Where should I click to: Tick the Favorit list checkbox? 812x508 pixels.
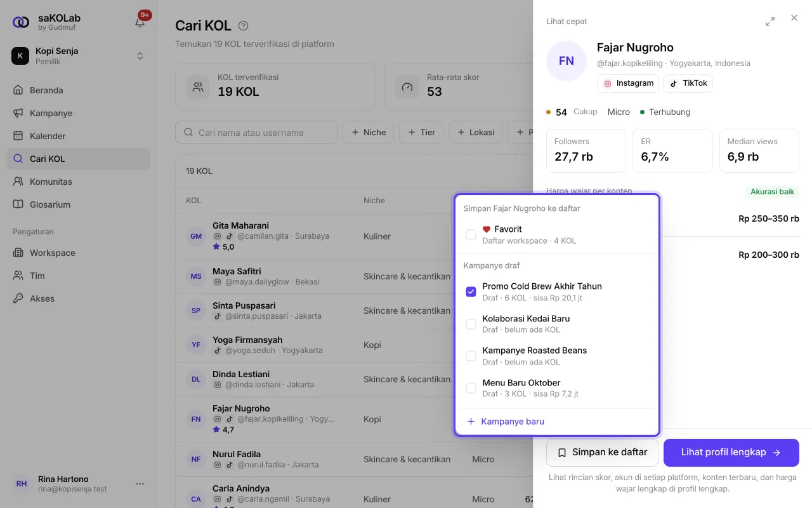[471, 235]
